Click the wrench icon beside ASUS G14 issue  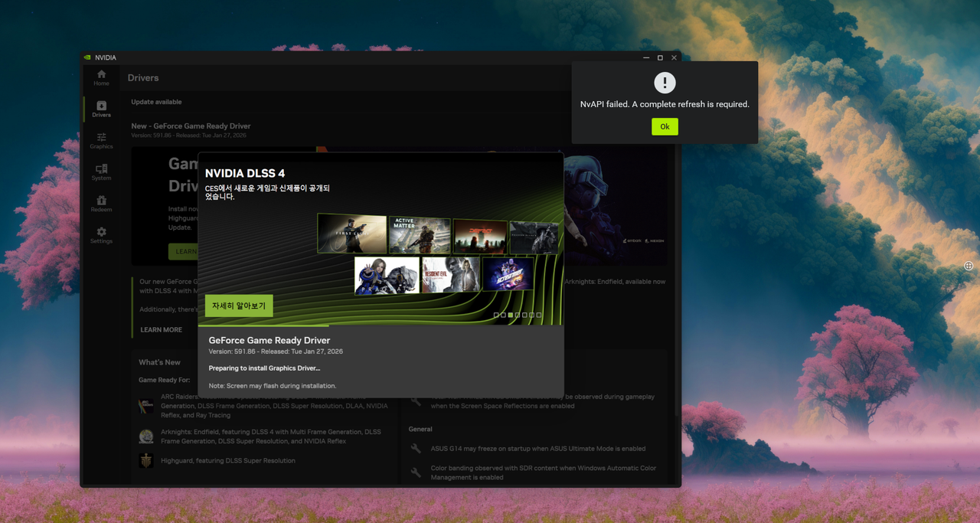point(416,449)
